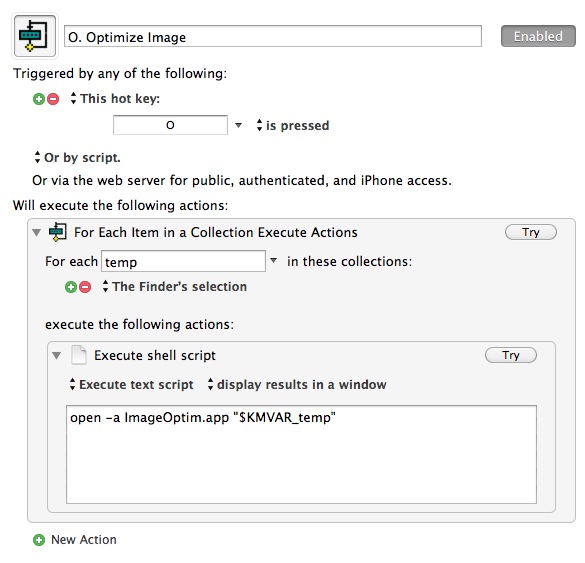Collapse the For Each Item action disclosure triangle

tap(37, 233)
